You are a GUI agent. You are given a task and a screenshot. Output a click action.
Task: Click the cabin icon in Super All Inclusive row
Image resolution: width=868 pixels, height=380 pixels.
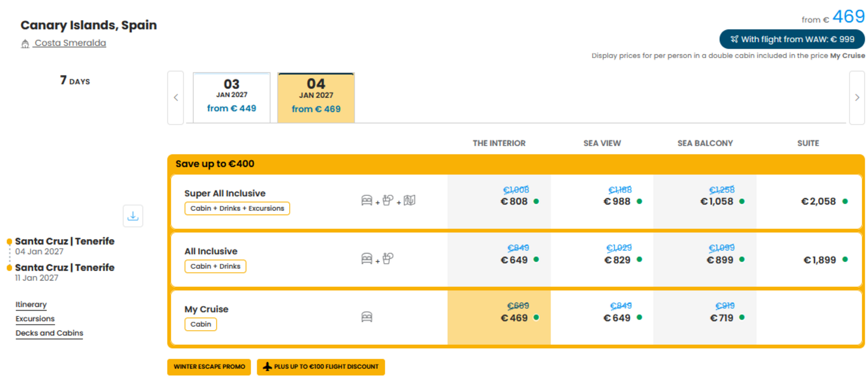(x=367, y=200)
